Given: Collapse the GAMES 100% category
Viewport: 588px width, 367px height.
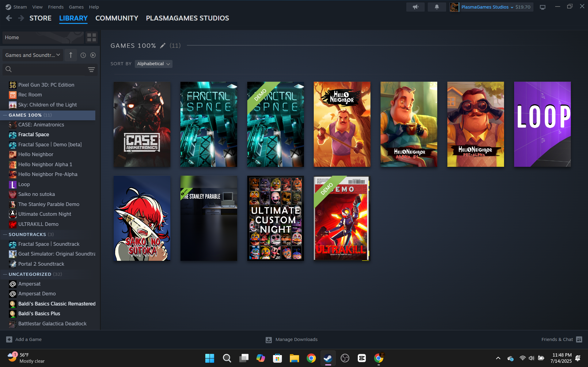Looking at the screenshot, I should point(5,115).
